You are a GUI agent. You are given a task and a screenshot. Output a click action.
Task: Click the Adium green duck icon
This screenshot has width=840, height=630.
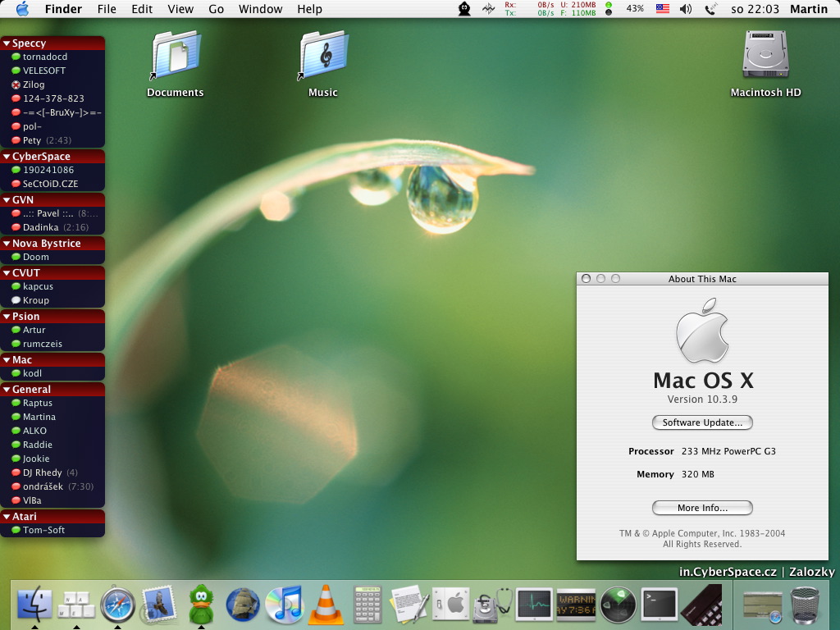[201, 605]
